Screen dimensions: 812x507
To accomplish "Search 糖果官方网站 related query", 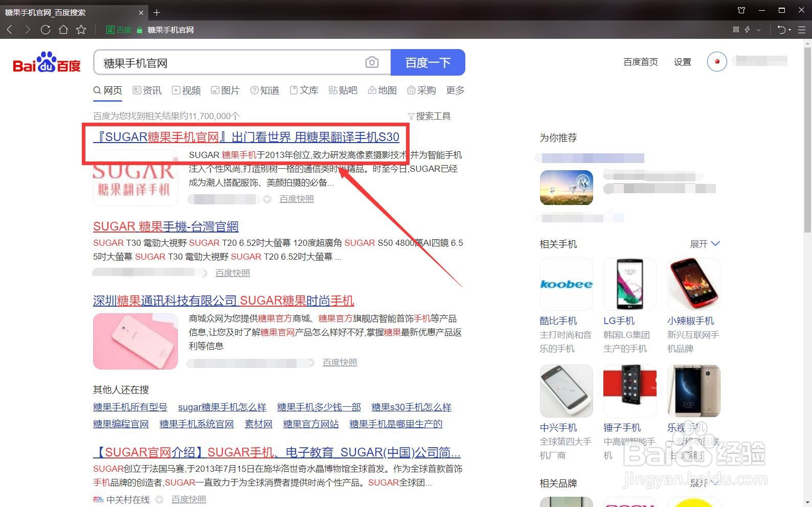I will click(x=311, y=424).
